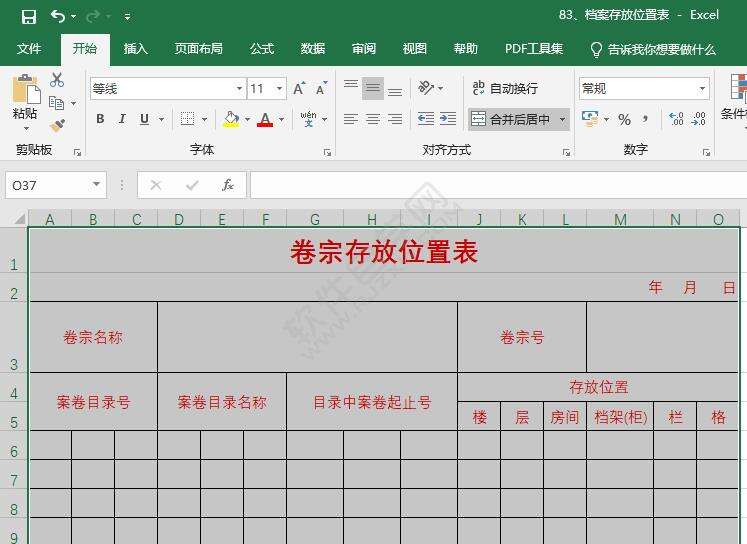Click the Select All corner triangle

(x=19, y=219)
